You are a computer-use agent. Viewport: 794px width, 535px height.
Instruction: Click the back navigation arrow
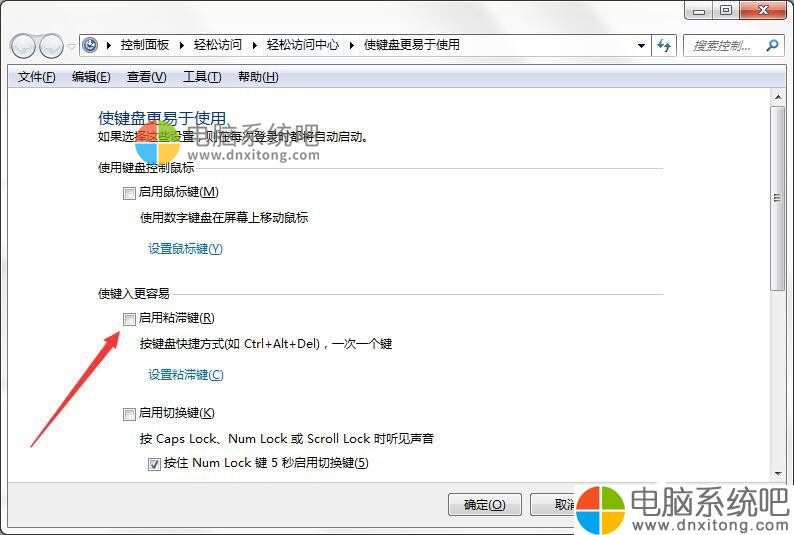coord(23,46)
